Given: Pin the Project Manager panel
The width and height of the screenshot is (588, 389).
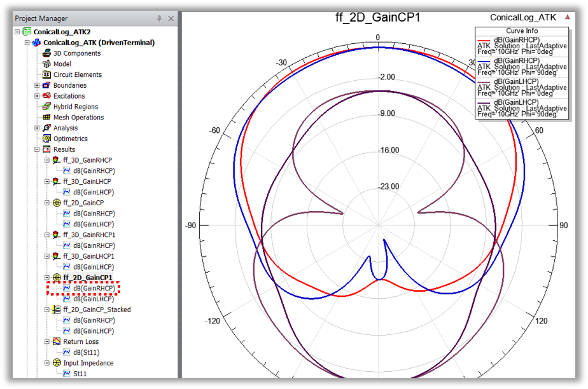Looking at the screenshot, I should (159, 18).
